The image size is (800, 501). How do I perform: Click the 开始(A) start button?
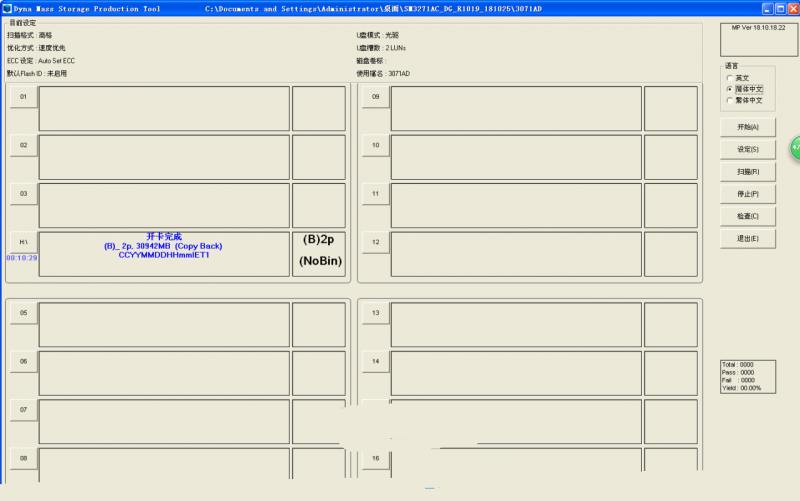[747, 127]
